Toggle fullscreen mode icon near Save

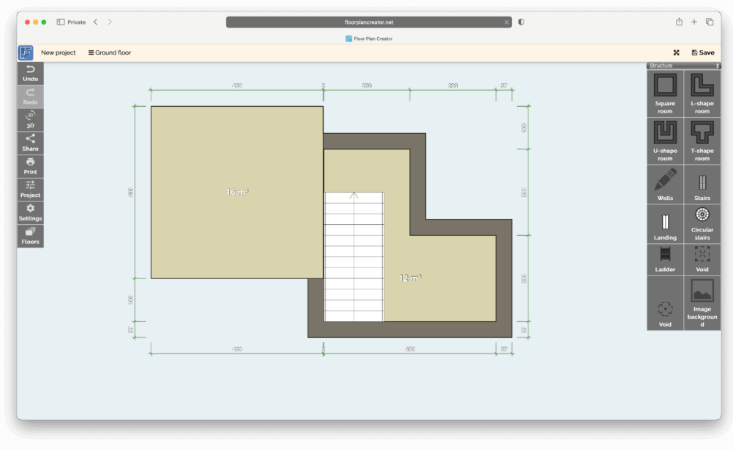pyautogui.click(x=677, y=52)
